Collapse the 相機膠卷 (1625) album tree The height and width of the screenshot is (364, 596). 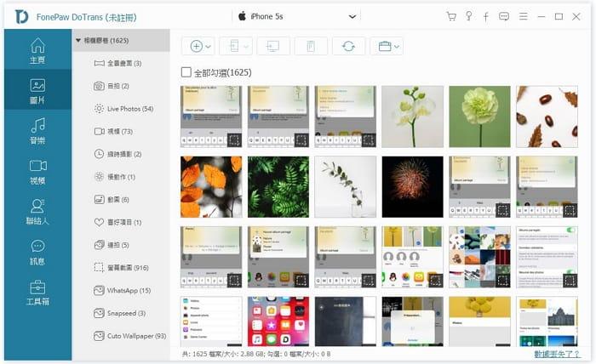[78, 40]
